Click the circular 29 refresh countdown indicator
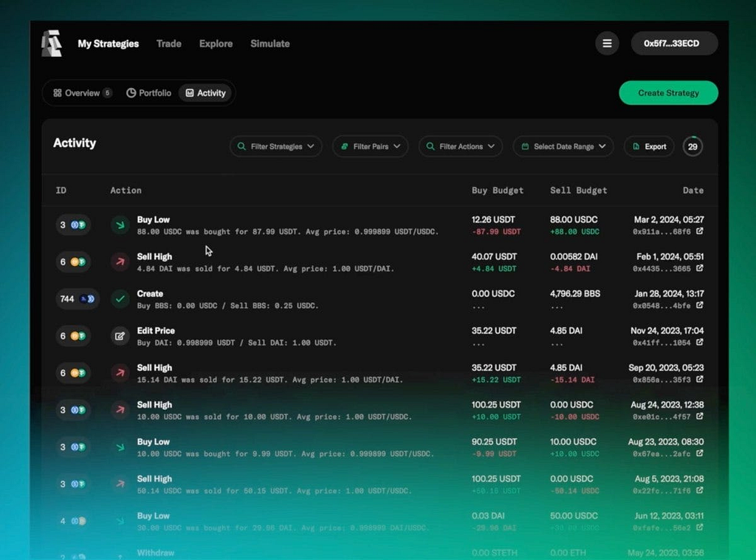This screenshot has width=756, height=560. click(x=693, y=146)
